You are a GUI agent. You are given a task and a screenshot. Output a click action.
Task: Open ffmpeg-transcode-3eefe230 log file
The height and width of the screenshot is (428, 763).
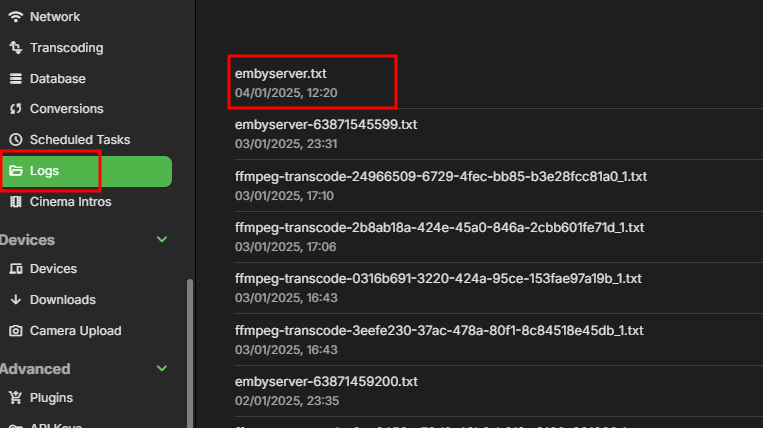pos(439,331)
